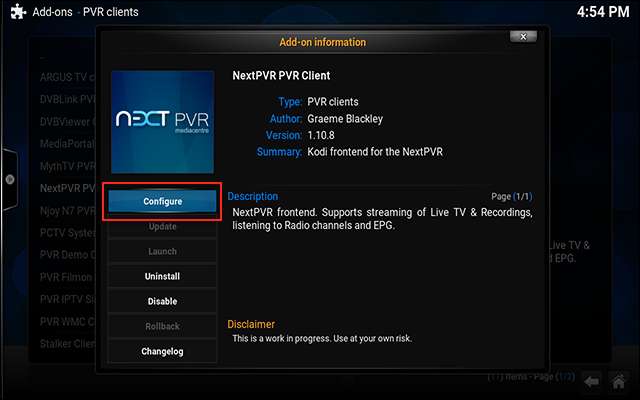
Task: Select ARGUS TV client in list
Action: click(67, 77)
